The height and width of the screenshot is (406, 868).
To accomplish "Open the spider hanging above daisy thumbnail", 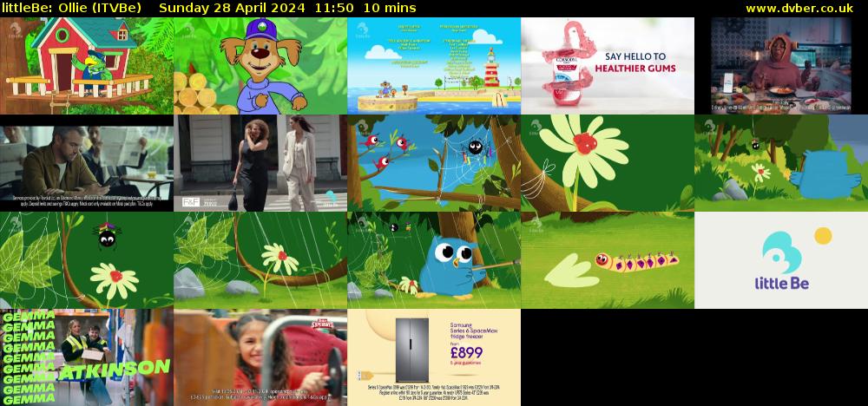I will tap(87, 260).
